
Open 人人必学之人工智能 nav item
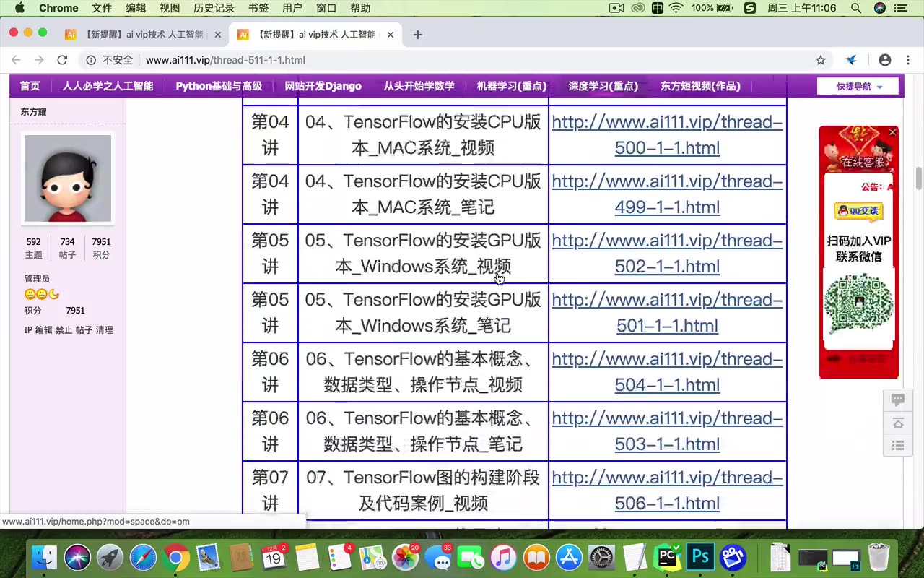tap(108, 86)
